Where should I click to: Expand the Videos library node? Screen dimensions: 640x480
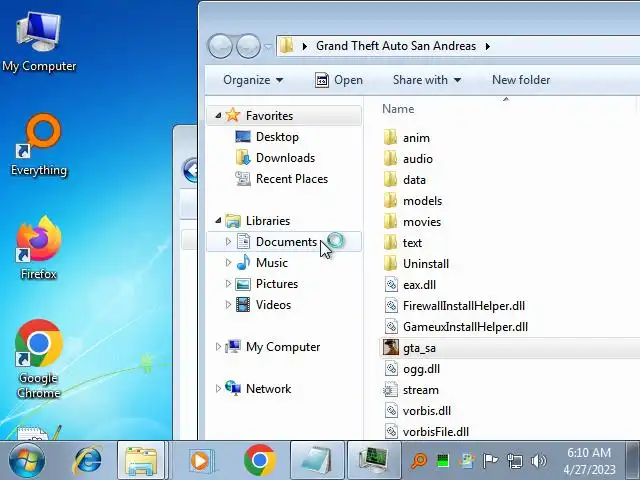(228, 304)
